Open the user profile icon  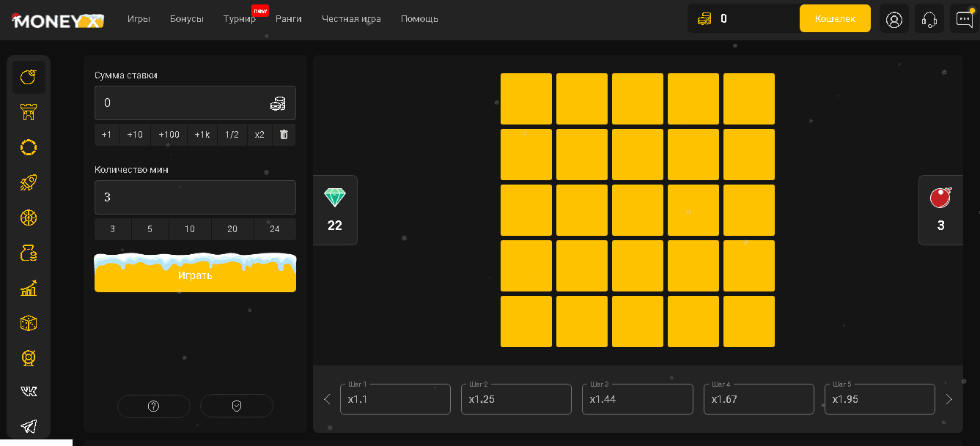[894, 19]
